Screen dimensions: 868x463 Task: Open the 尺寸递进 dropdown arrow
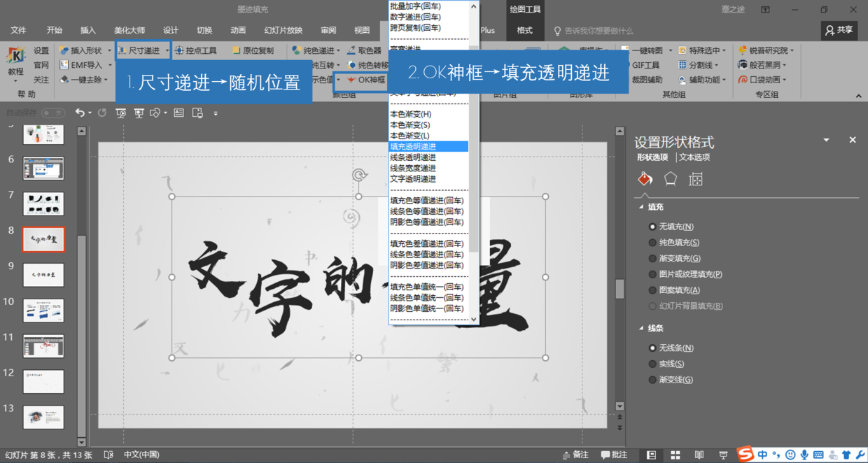pyautogui.click(x=167, y=50)
